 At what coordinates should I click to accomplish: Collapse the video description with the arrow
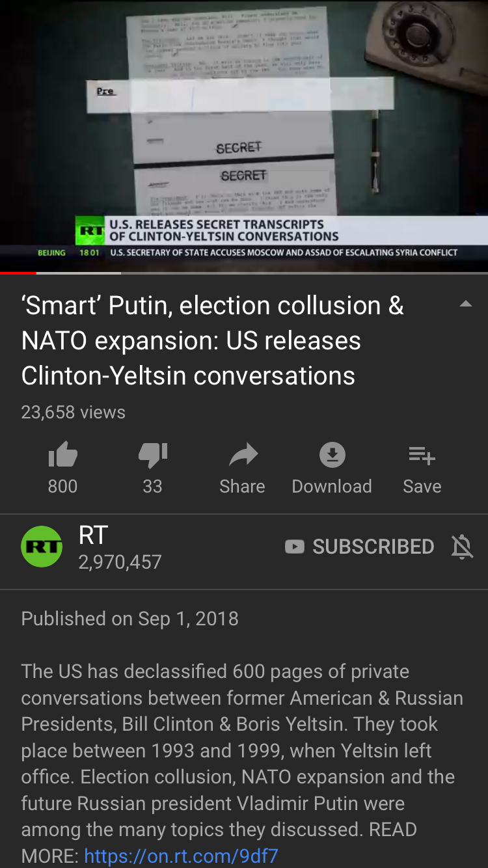coord(466,304)
